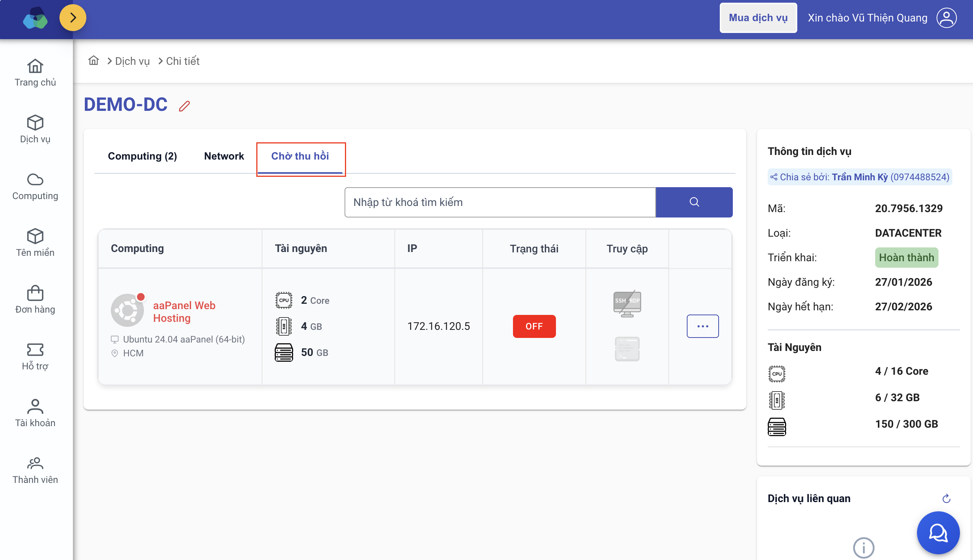Open the floating chat support bubble
The image size is (973, 560).
[938, 532]
